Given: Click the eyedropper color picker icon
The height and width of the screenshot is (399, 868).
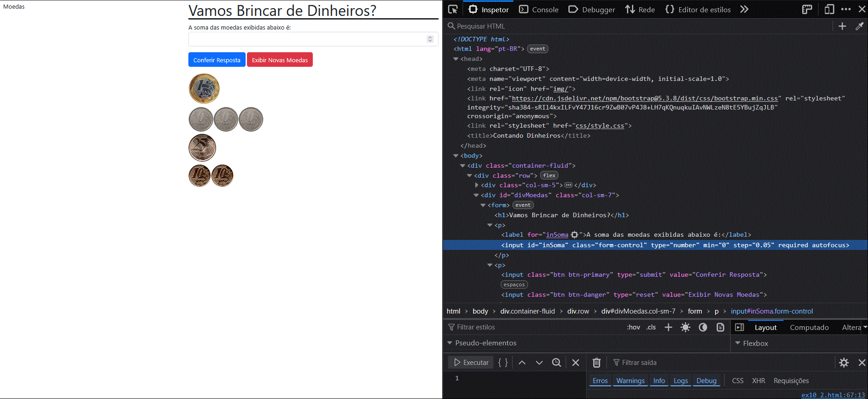Looking at the screenshot, I should tap(859, 26).
